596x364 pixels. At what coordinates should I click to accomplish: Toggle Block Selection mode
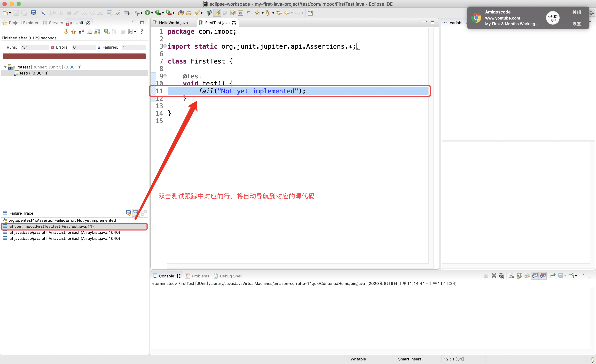(240, 13)
